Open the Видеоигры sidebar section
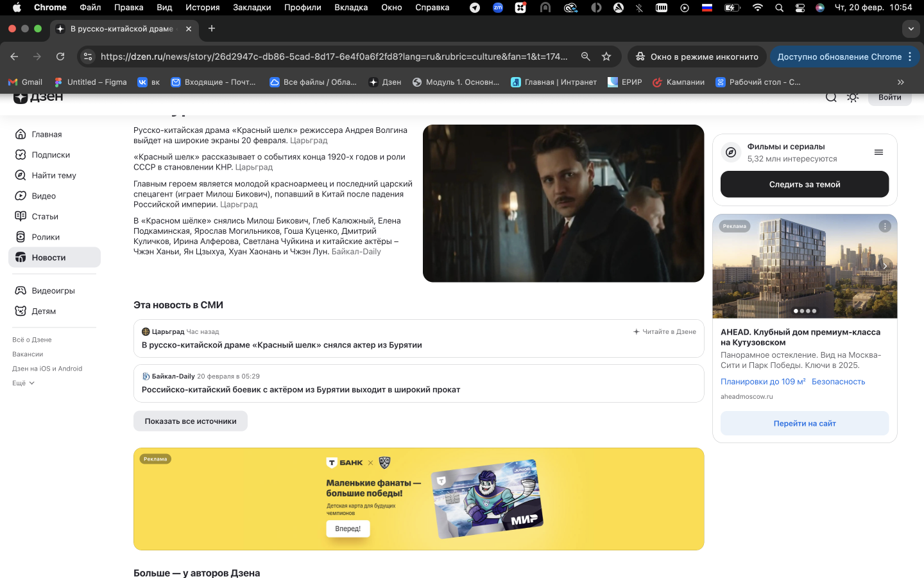This screenshot has width=924, height=578. [53, 291]
